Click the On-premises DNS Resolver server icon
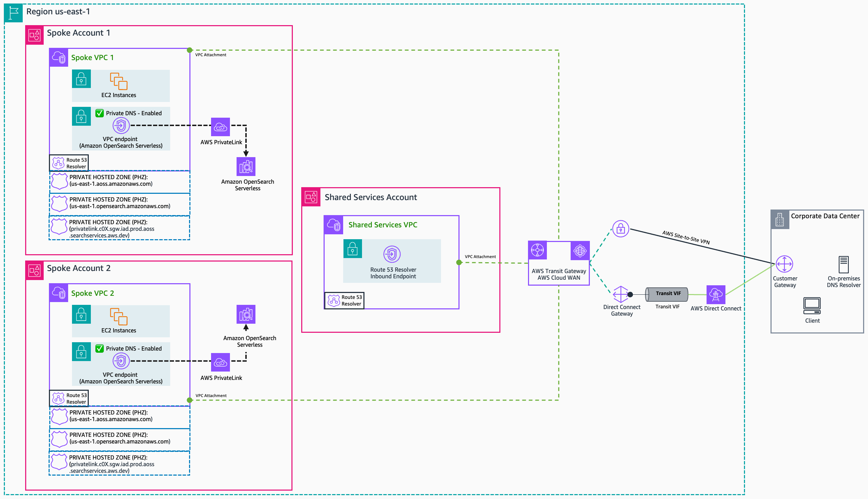 point(843,264)
